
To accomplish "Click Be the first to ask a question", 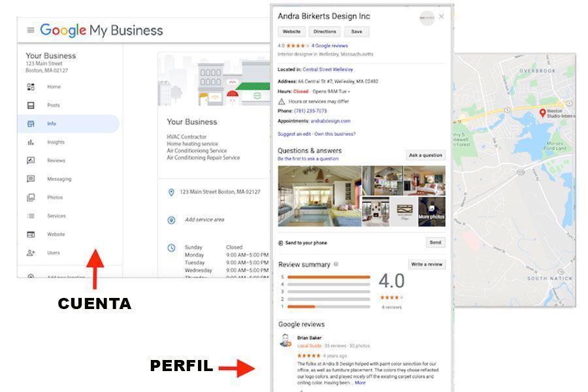I will tap(308, 159).
